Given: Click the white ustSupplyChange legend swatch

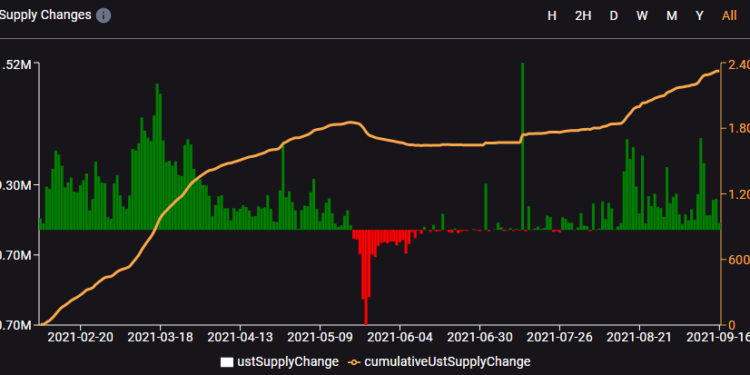Looking at the screenshot, I should (227, 362).
